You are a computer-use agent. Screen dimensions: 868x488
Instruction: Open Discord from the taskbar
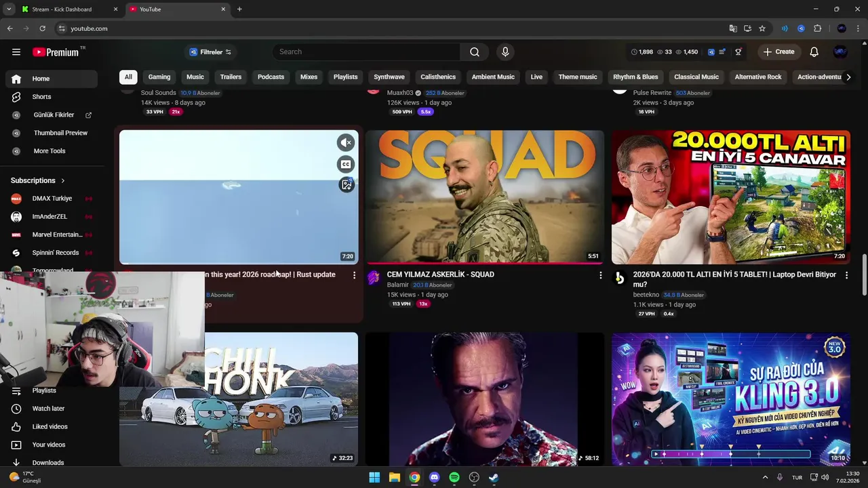coord(435,477)
